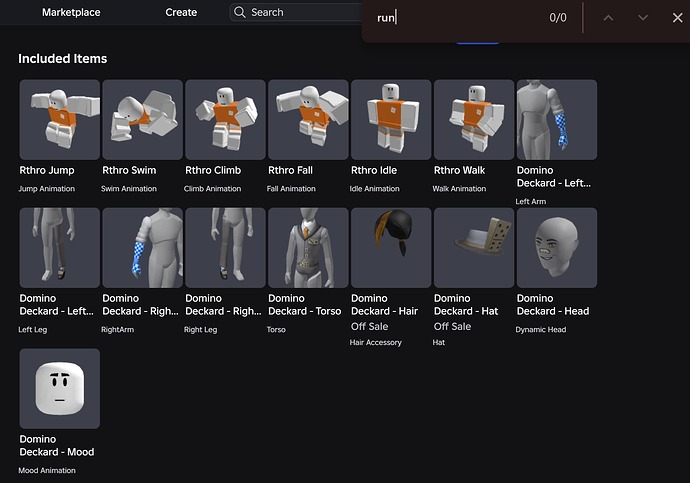Screen dimensions: 690x483
Task: Open Domino Deckard Hat thumbnail
Action: [x=474, y=248]
